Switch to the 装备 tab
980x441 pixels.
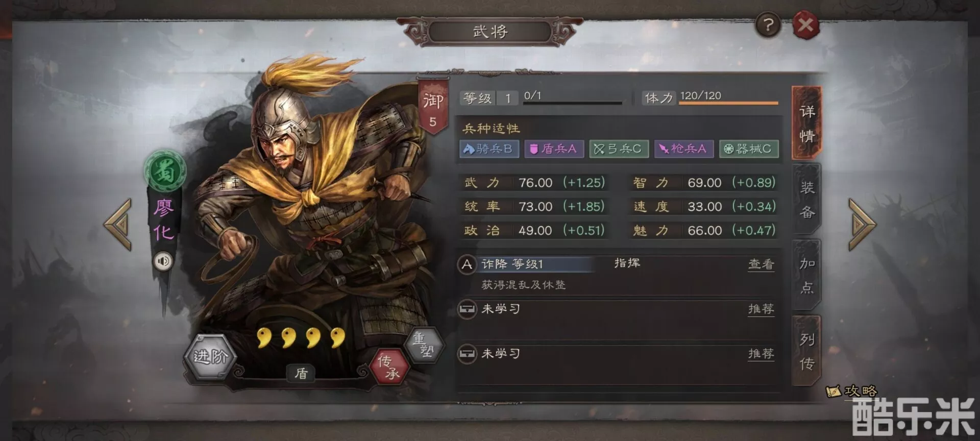tap(806, 200)
